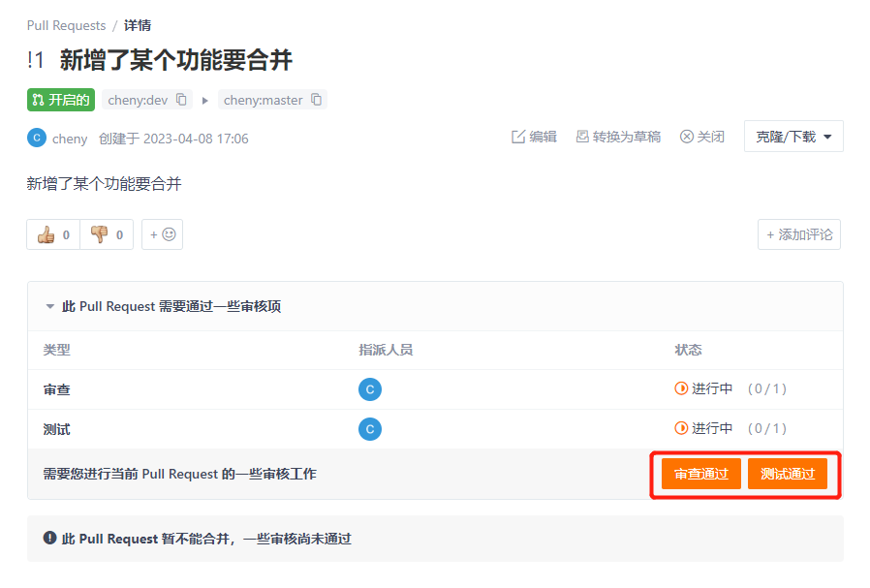Screen dimensions: 870x588
Task: Click the warning icon in merge notice
Action: click(x=50, y=538)
